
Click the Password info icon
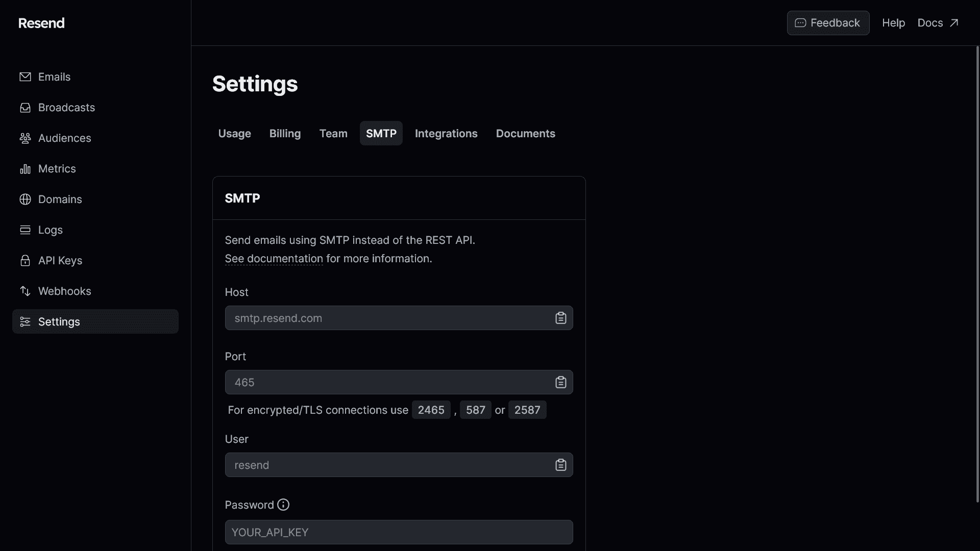(x=283, y=505)
